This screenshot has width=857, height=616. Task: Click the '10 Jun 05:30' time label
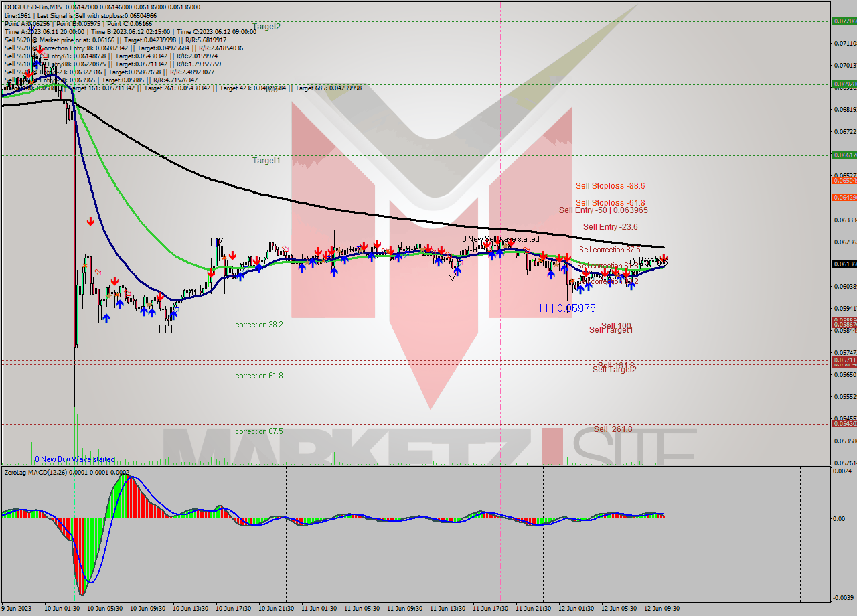point(104,609)
